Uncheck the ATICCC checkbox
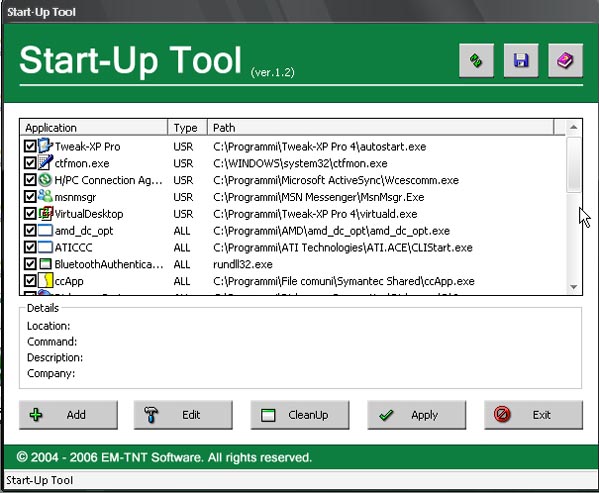 point(30,247)
